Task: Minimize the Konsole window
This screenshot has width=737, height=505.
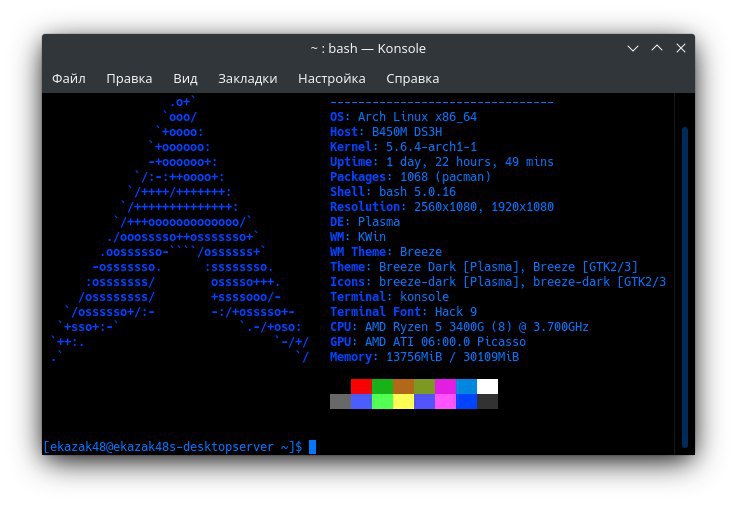Action: coord(633,48)
